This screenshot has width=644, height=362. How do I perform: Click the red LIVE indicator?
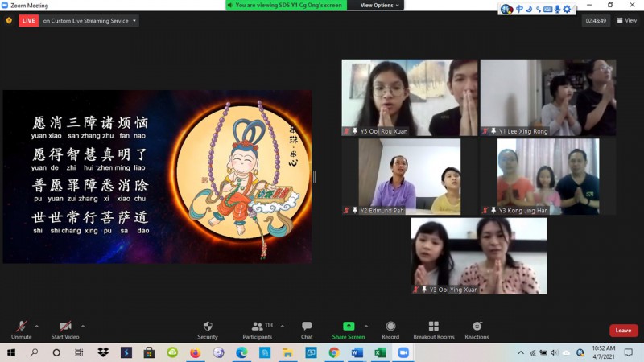(29, 21)
